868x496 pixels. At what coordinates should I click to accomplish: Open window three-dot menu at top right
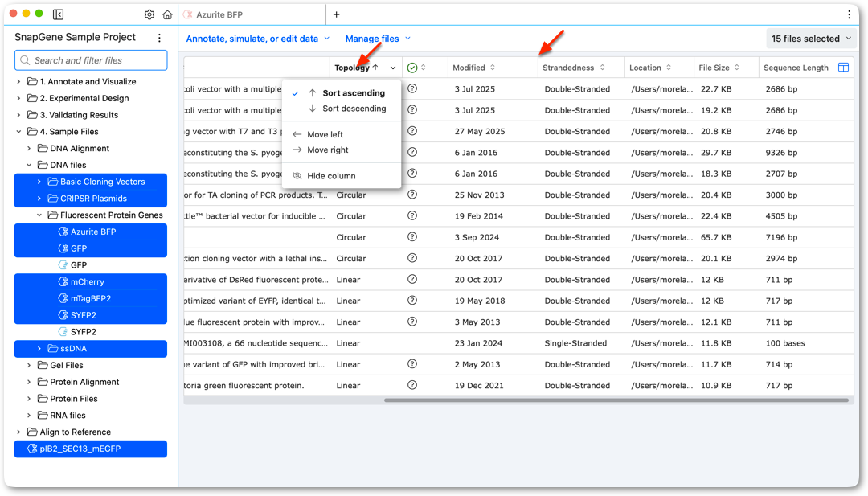pyautogui.click(x=850, y=14)
